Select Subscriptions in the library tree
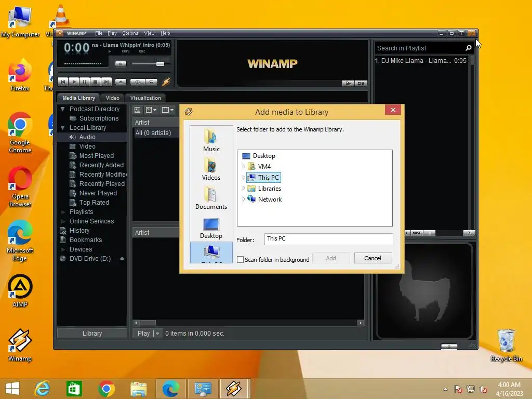 [99, 118]
